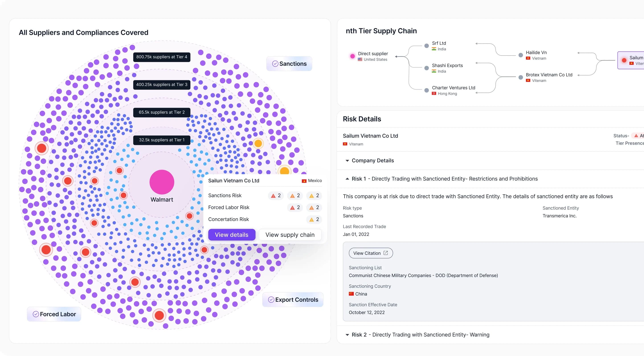Click the Brotex Vietnam Co Ltd node
The height and width of the screenshot is (356, 644).
[521, 77]
